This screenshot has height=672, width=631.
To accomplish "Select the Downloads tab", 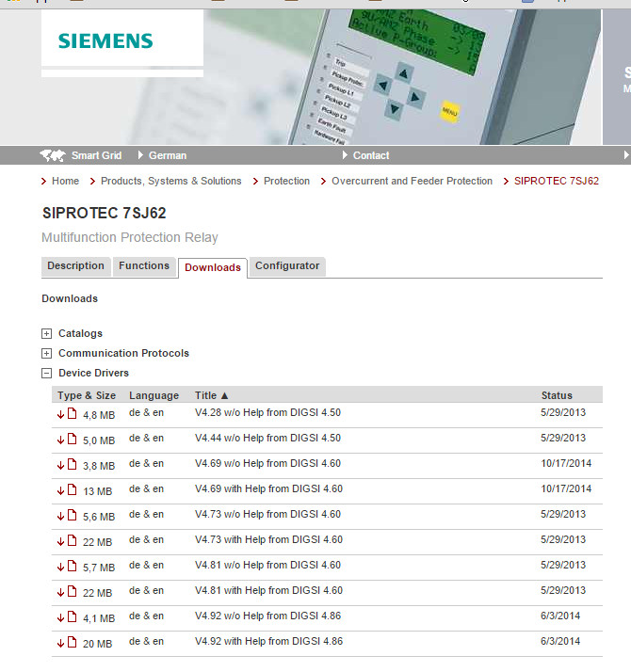I will [x=213, y=268].
